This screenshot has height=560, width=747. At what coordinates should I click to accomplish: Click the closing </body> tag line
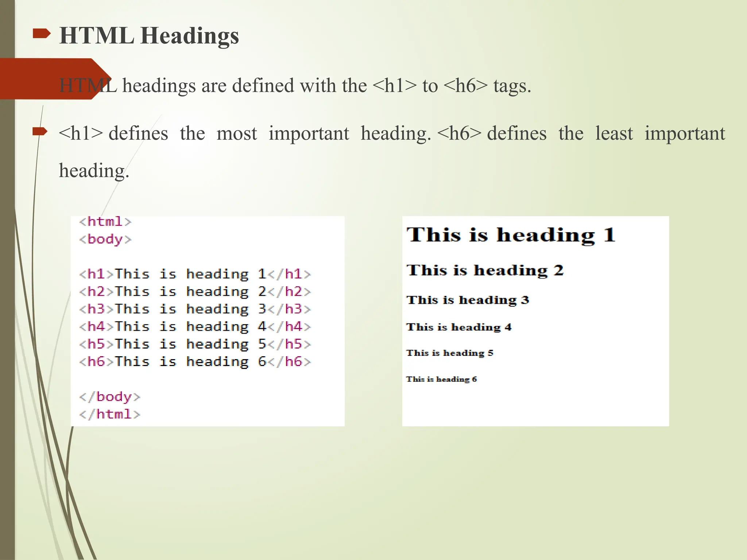click(109, 397)
